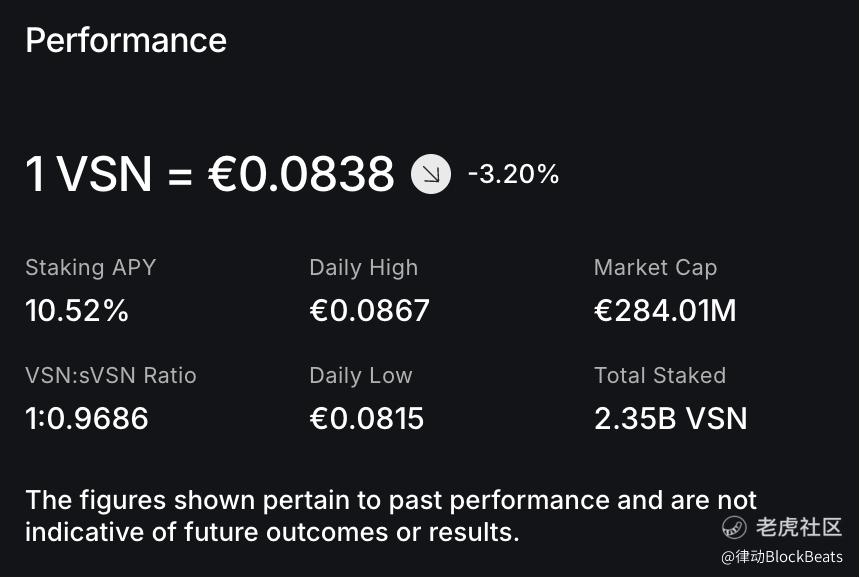The height and width of the screenshot is (578, 860).
Task: Click the 老虎社区 watermark text
Action: click(800, 527)
